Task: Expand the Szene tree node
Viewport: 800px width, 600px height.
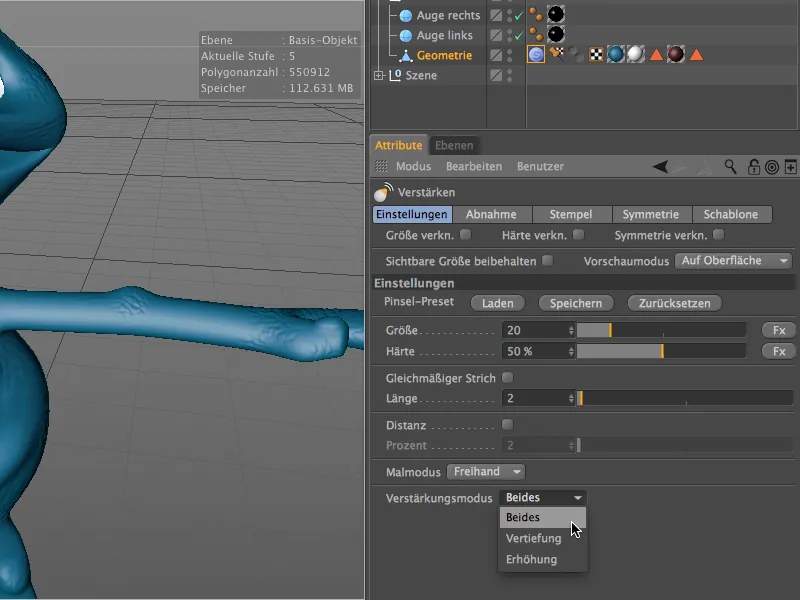Action: point(379,76)
